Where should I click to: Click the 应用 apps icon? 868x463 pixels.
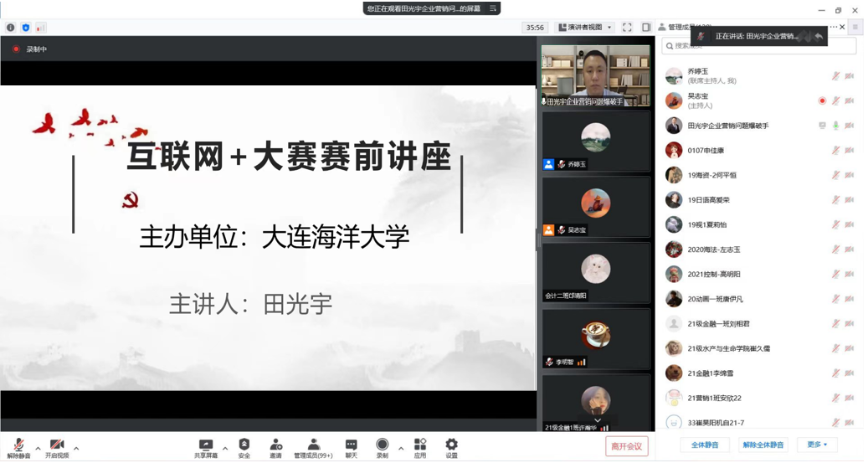tap(420, 446)
